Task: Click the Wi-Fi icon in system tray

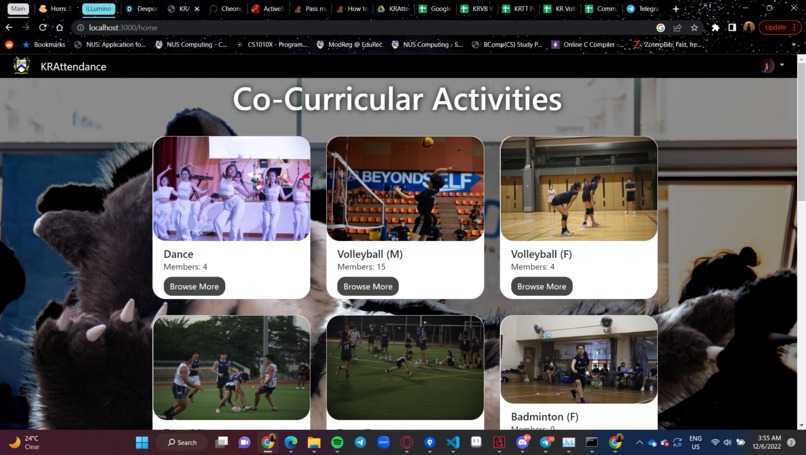Action: coord(715,442)
